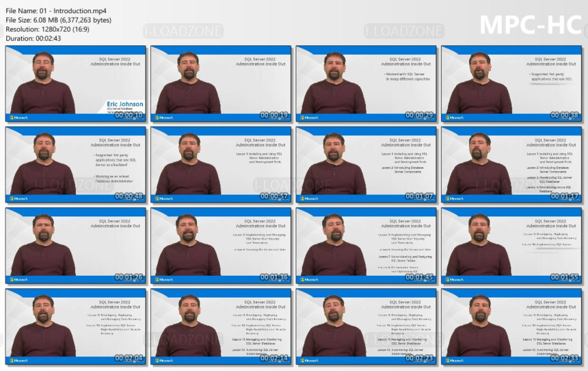Viewport: 588px width, 371px height.
Task: Click the 'File Name: 01 - Introduction.mp4' line
Action: pyautogui.click(x=56, y=11)
